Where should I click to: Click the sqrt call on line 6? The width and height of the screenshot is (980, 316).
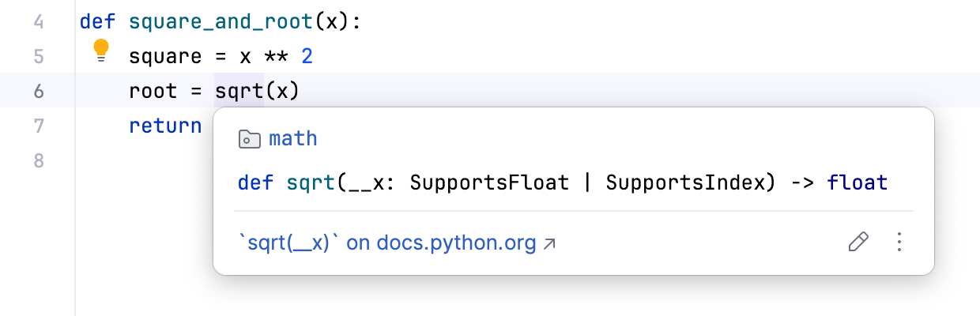[x=239, y=91]
